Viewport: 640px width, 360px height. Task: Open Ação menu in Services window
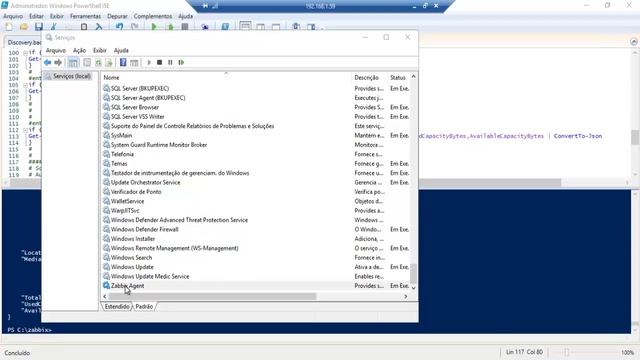coord(79,50)
